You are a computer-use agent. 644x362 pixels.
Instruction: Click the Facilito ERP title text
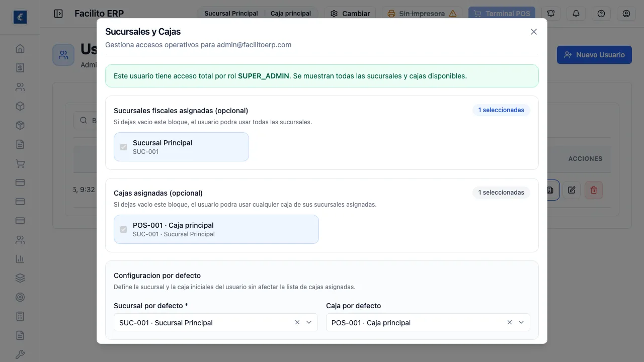[x=99, y=14]
